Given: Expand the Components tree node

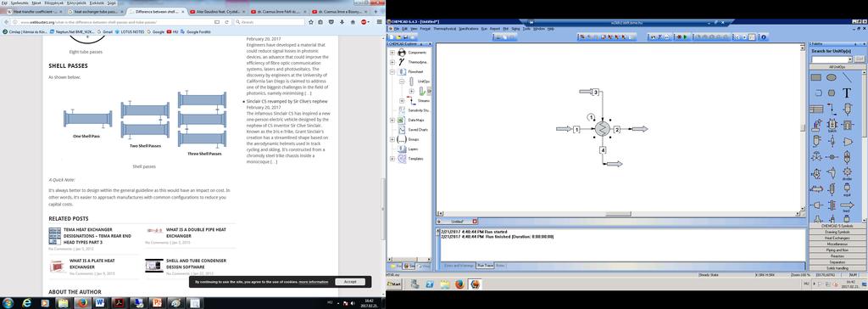Looking at the screenshot, I should (392, 52).
